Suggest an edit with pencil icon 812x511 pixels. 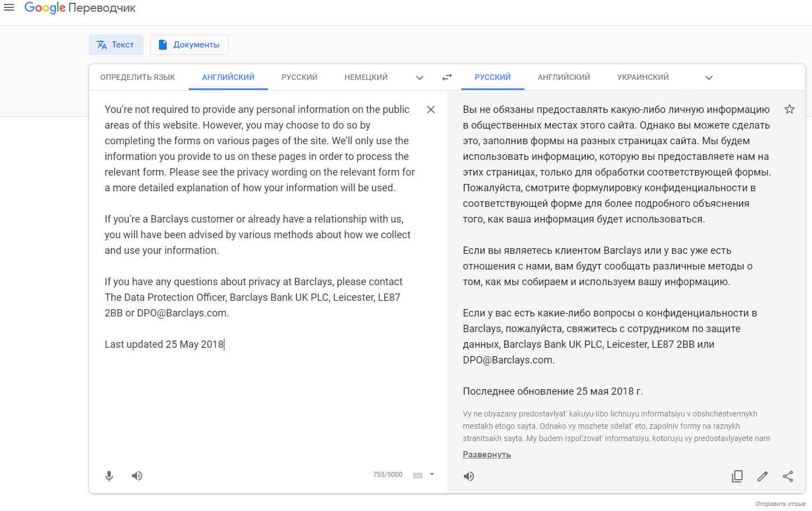(x=762, y=476)
